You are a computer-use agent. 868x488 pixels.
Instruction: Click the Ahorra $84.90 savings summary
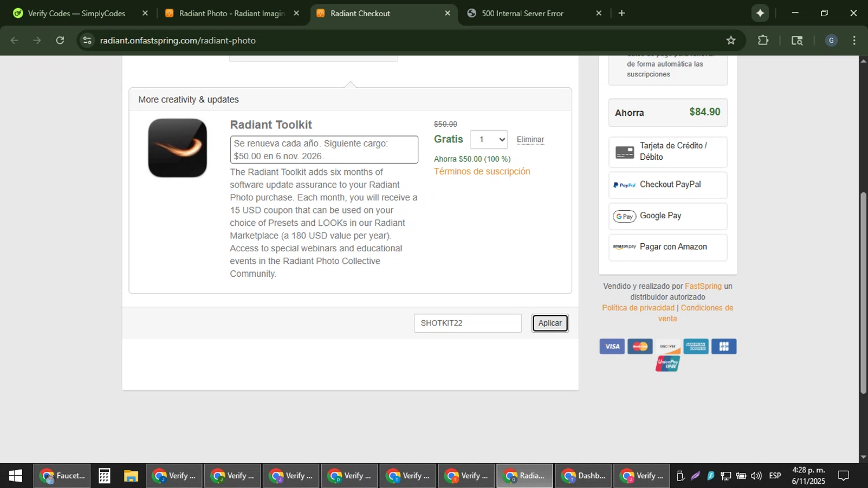pos(668,112)
